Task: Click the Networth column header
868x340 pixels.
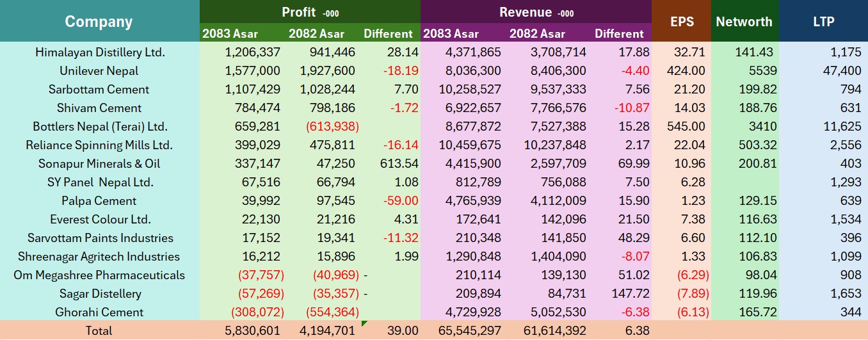Action: (x=744, y=21)
